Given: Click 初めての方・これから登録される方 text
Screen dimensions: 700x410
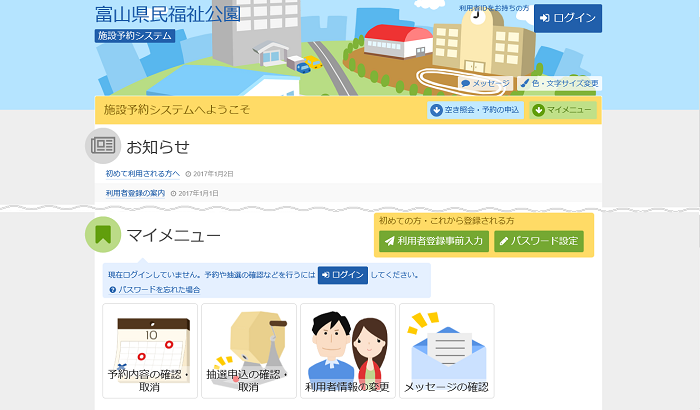Looking at the screenshot, I should tap(446, 221).
